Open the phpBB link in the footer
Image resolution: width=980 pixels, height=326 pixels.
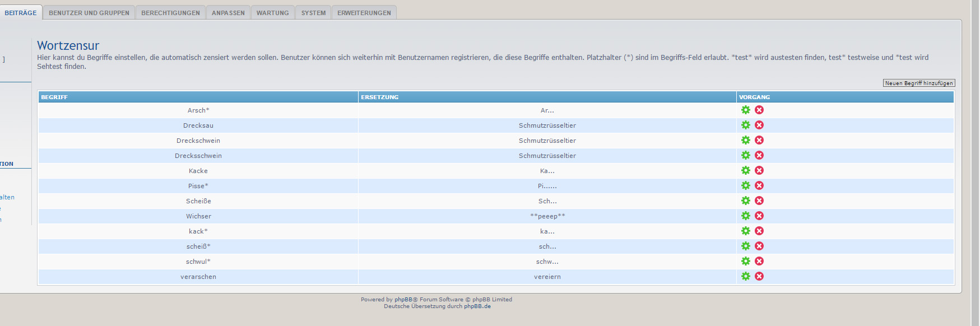pos(403,300)
